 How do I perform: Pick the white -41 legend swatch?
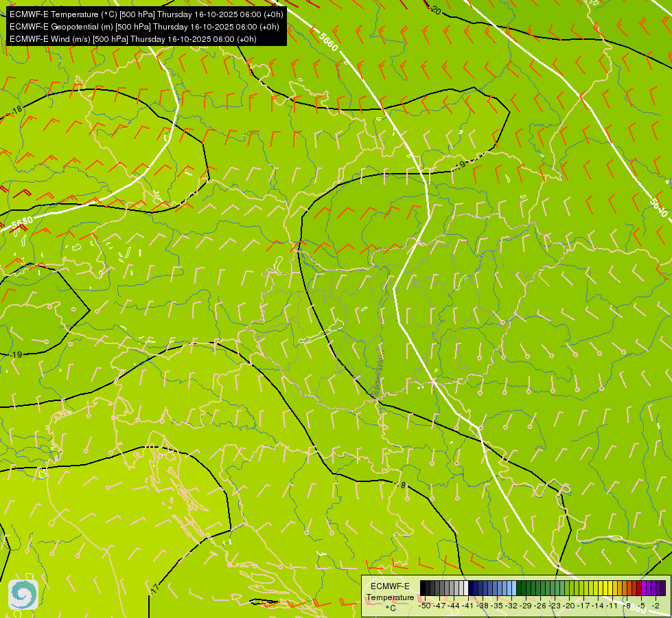(x=465, y=588)
